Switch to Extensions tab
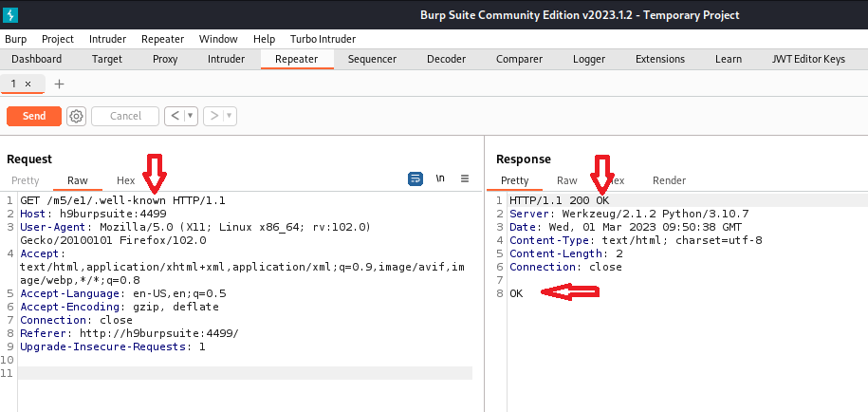The image size is (868, 412). point(660,59)
